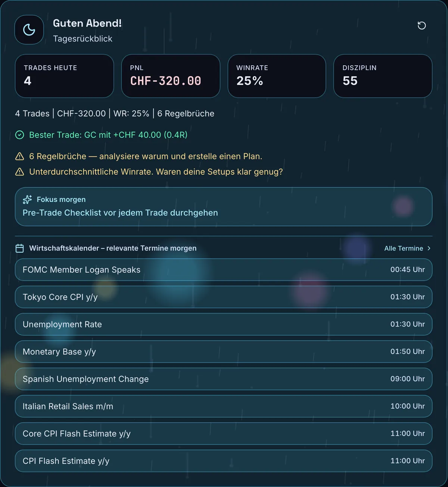
Task: Click the Unterdurchschnittliche Winrate warning text
Action: pos(156,172)
